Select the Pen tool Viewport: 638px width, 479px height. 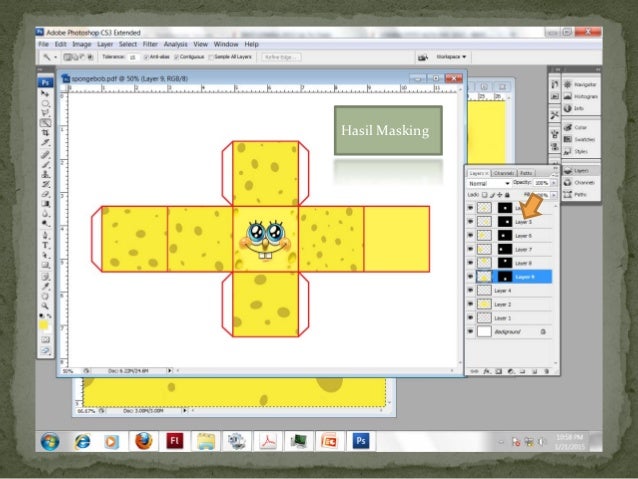45,235
